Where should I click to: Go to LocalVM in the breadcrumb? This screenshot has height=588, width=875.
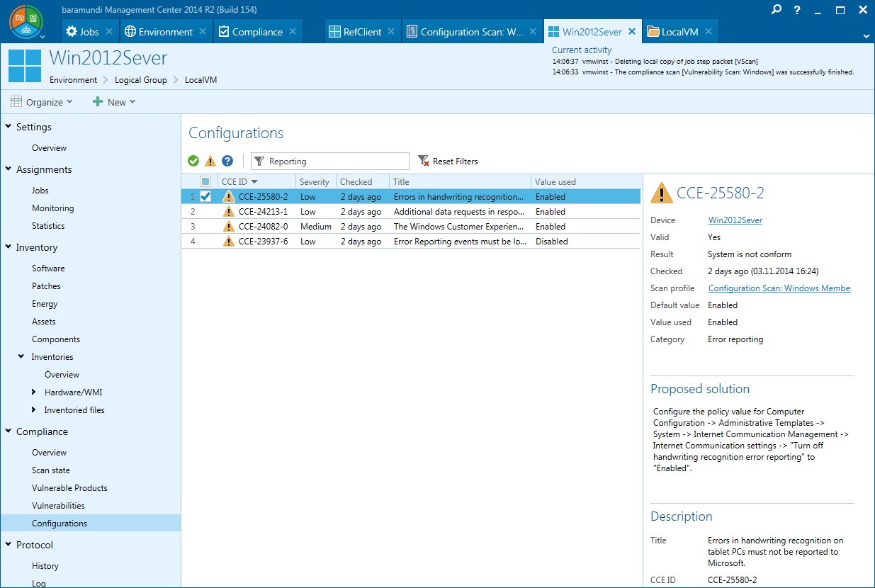point(201,80)
